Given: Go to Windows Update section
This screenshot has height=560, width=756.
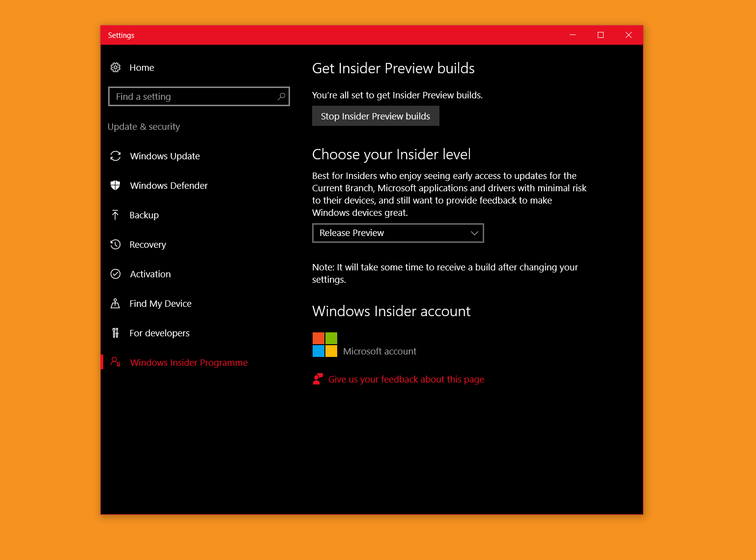Looking at the screenshot, I should 165,156.
